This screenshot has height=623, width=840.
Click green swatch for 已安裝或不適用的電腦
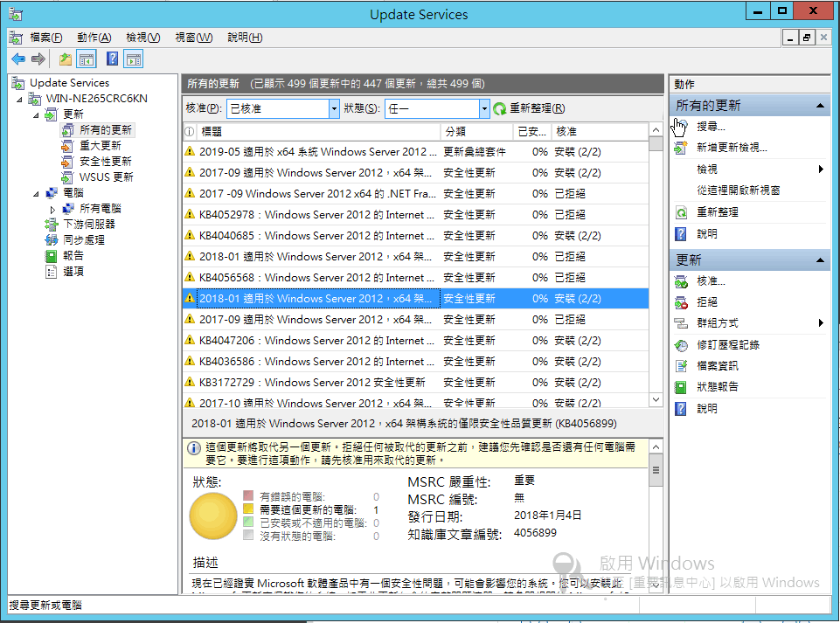tap(248, 522)
